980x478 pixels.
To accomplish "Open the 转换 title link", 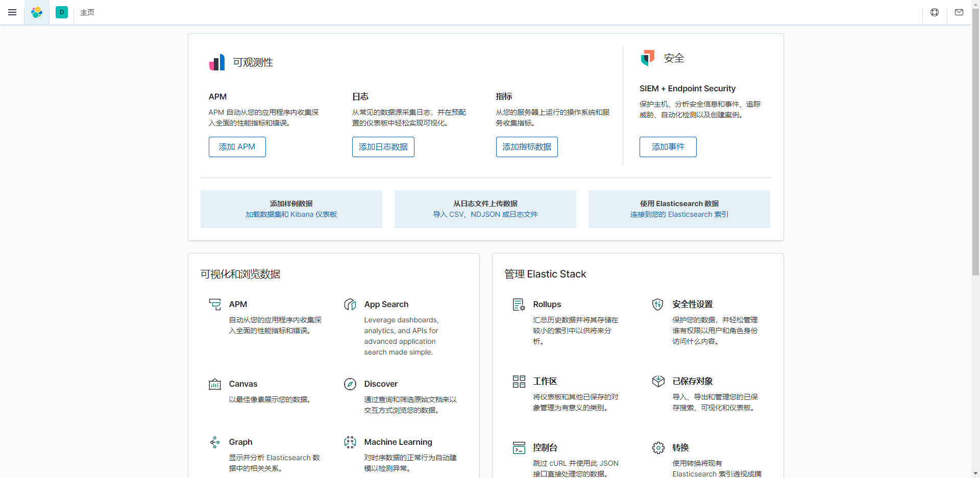I will (680, 448).
